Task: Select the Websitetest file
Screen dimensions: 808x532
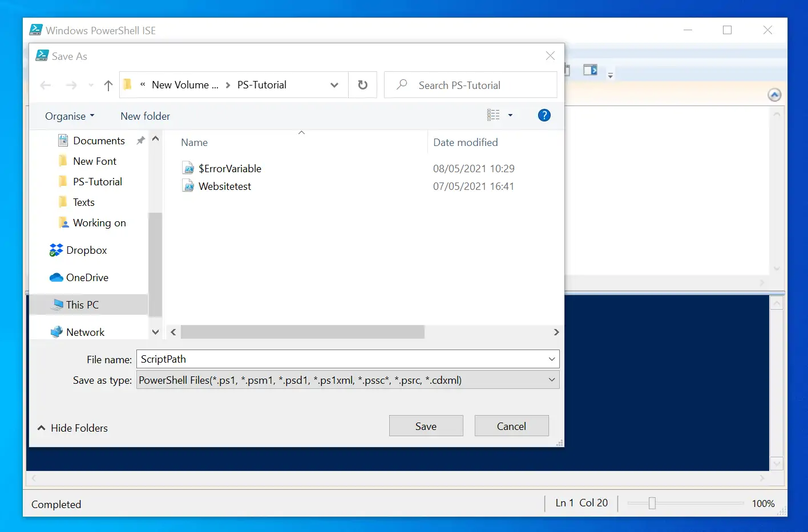Action: coord(225,186)
